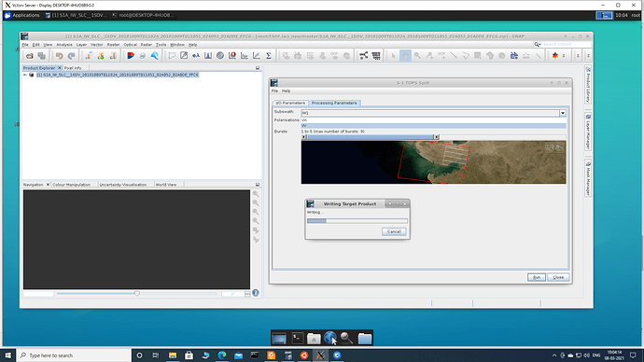Choose the Draw Polygon tool

click(x=490, y=56)
